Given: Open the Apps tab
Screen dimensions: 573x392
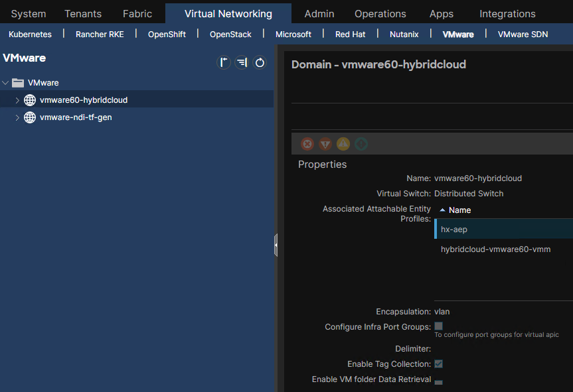Looking at the screenshot, I should [442, 14].
